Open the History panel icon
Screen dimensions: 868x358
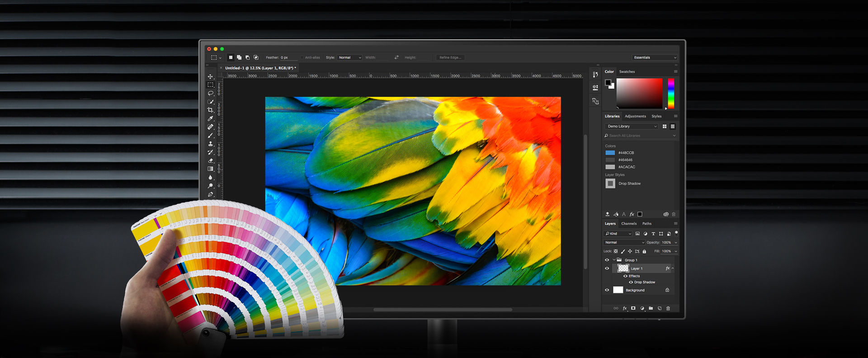(595, 75)
